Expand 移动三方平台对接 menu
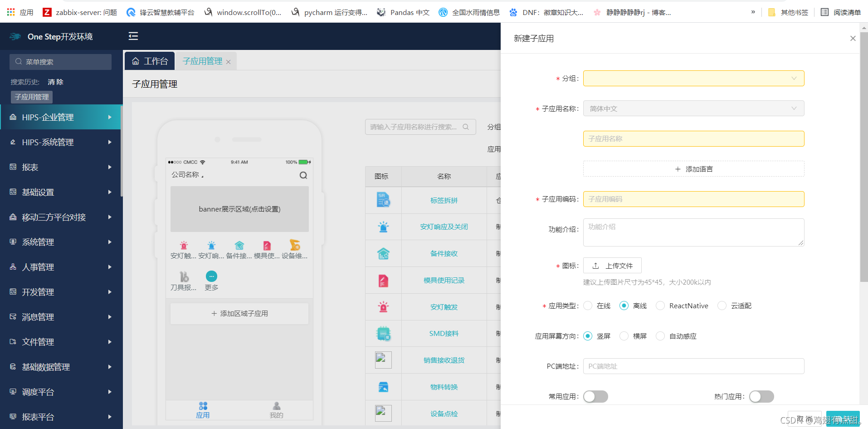868x429 pixels. 61,217
